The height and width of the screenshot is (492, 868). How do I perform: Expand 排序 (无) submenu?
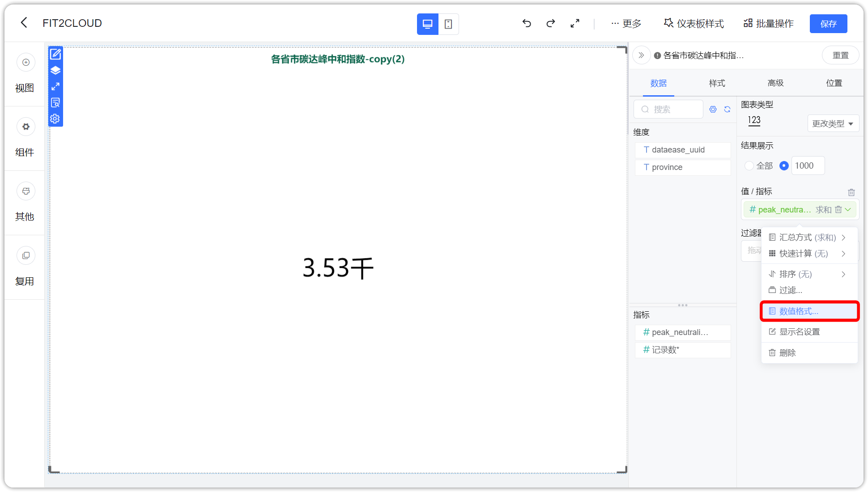809,274
